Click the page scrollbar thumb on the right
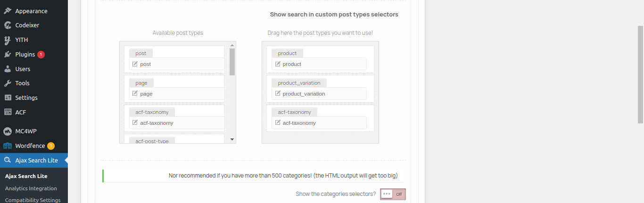The image size is (644, 203). click(x=640, y=74)
